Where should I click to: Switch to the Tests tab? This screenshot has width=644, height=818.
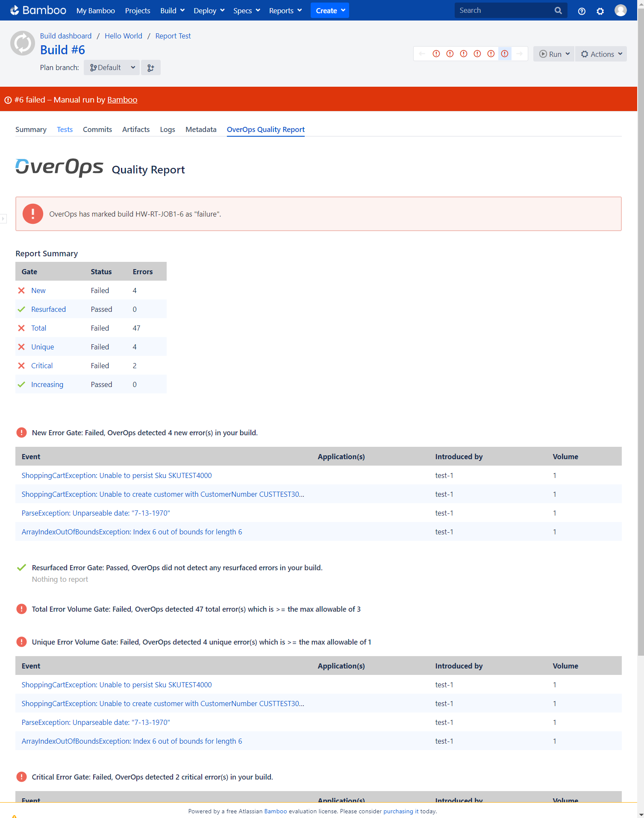65,129
